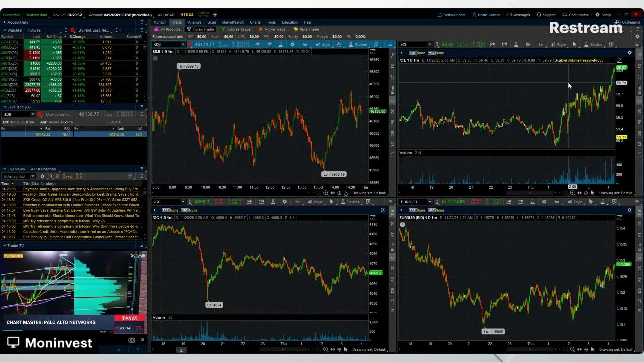Open /CL chart panel gear icon
Image resolution: width=644 pixels, height=362 pixels.
[629, 52]
